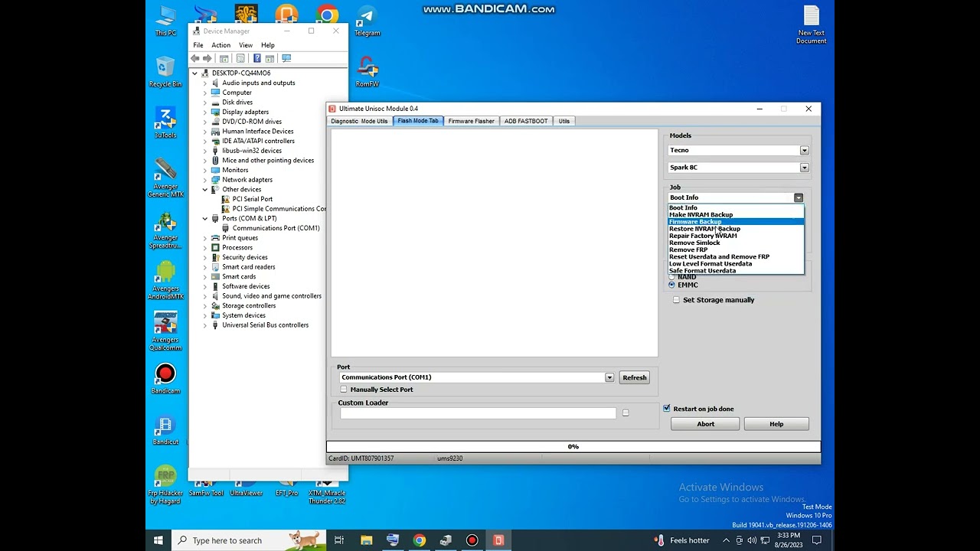Open the RomFW desktop shortcut

367,72
